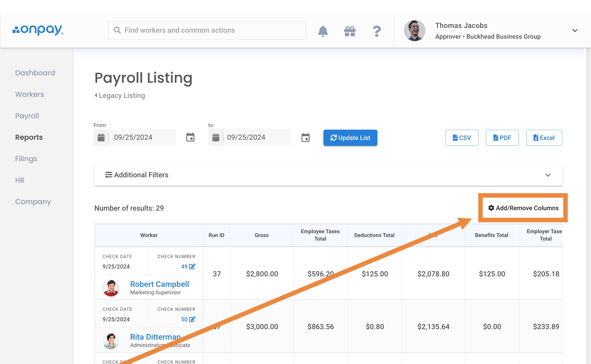591x364 pixels.
Task: Click Number of results: 29 text
Action: point(129,208)
